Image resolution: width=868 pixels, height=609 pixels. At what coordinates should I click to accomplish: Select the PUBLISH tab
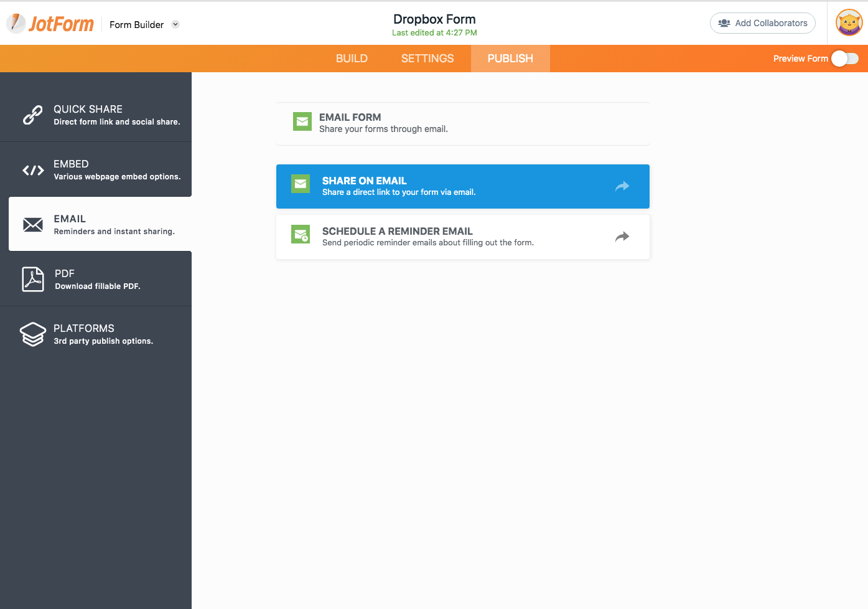(510, 59)
